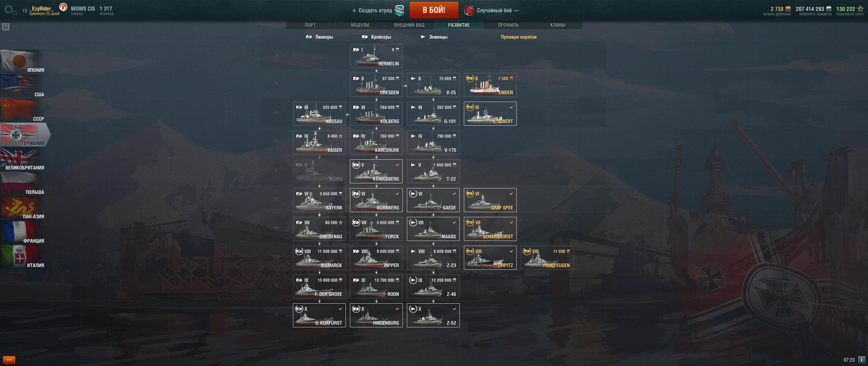This screenshot has width=868, height=366.
Task: Click the info icon beside clock
Action: pos(861,360)
